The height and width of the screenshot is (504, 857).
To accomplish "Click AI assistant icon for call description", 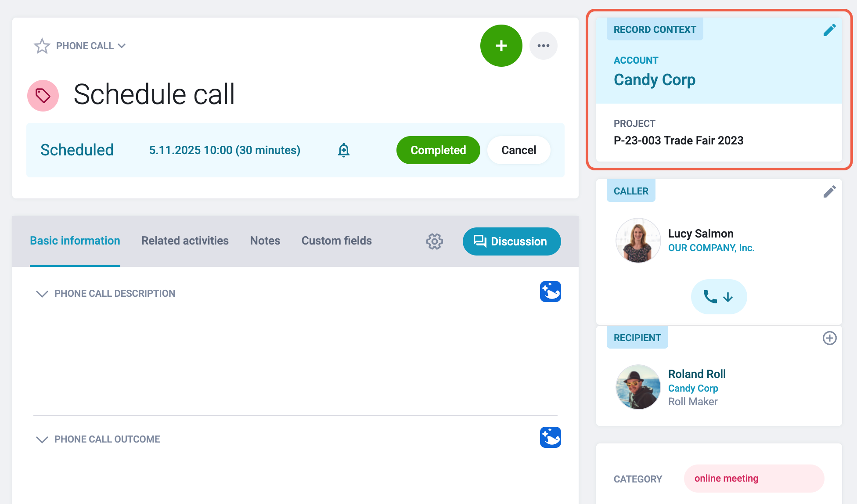I will pos(550,292).
